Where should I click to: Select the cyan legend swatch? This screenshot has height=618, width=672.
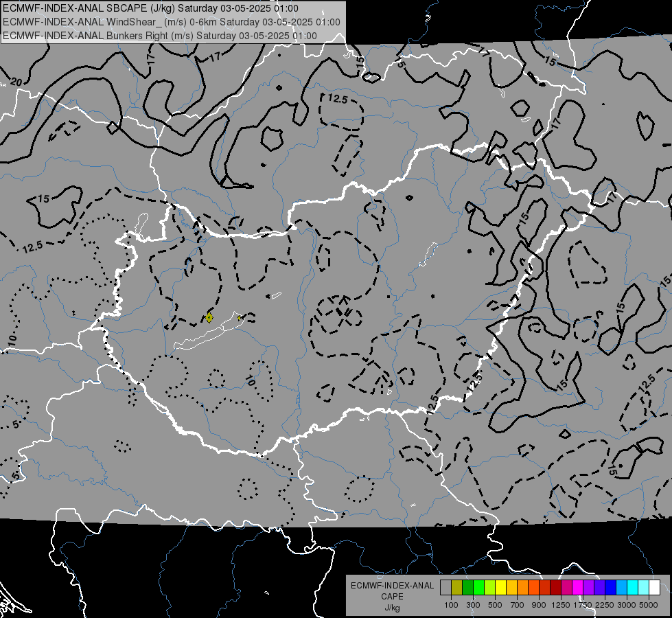pos(633,587)
